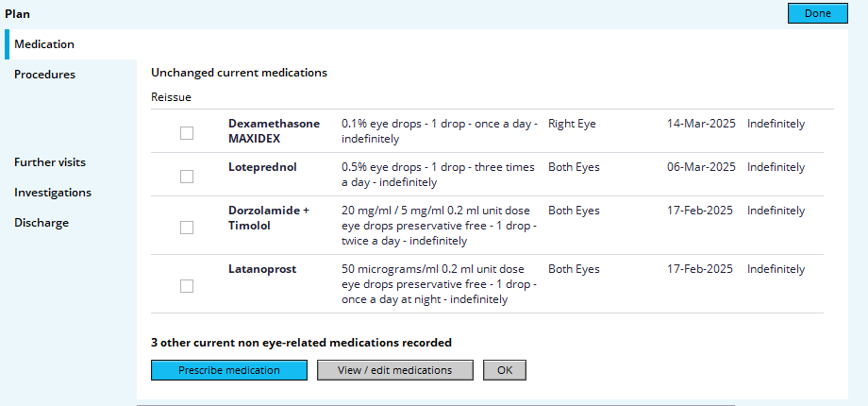868x406 pixels.
Task: Tick the Loteprednol reissue checkbox
Action: point(187,177)
